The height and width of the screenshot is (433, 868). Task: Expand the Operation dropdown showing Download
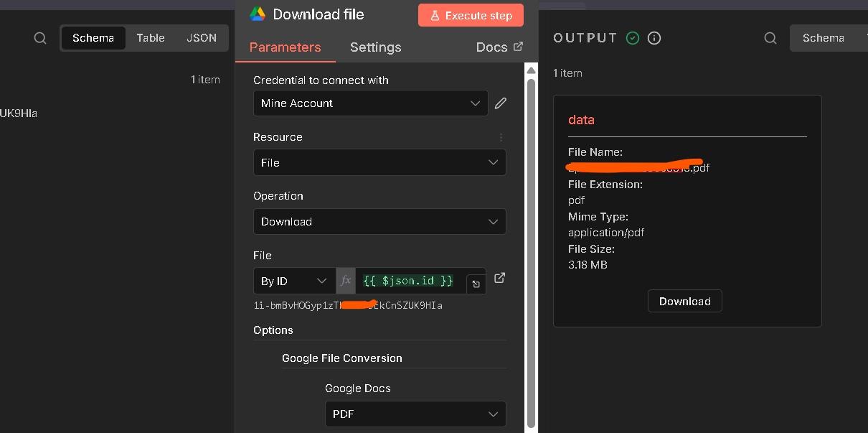click(x=379, y=222)
